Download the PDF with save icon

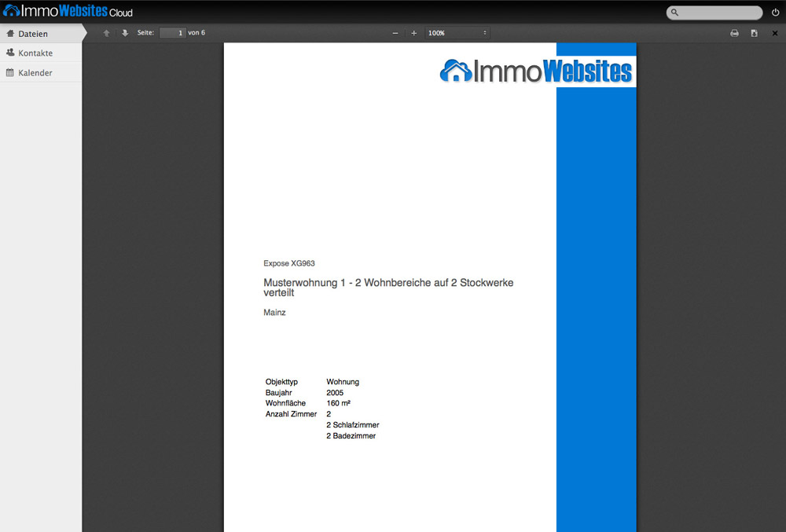click(754, 33)
